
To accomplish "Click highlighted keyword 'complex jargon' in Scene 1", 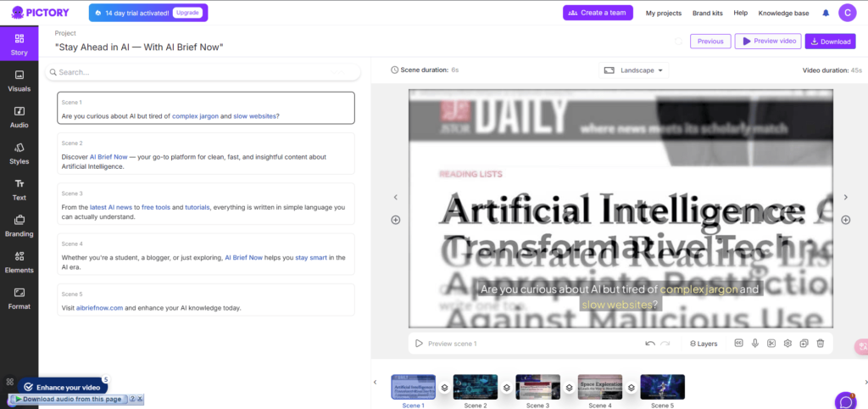I will pyautogui.click(x=196, y=116).
